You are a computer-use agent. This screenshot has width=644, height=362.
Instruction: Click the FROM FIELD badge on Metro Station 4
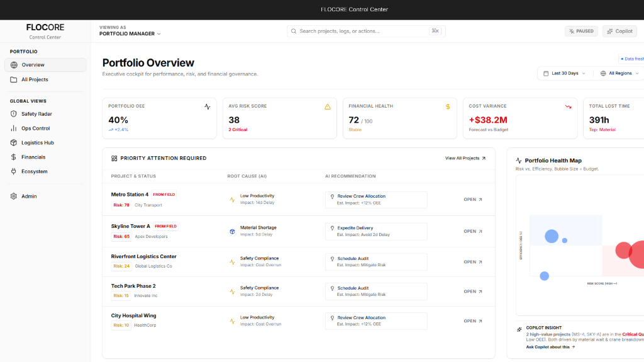click(x=164, y=195)
